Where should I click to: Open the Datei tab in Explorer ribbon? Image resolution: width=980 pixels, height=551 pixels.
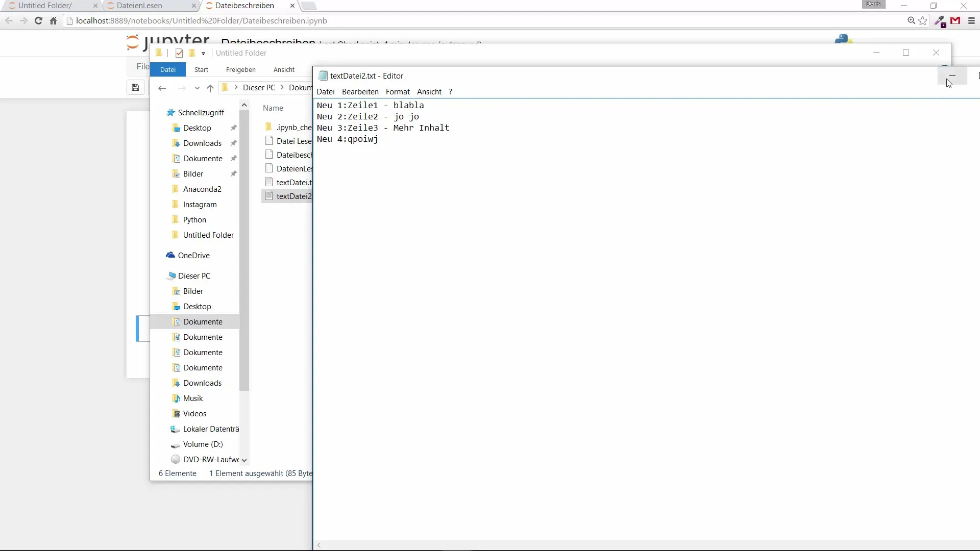coord(168,70)
